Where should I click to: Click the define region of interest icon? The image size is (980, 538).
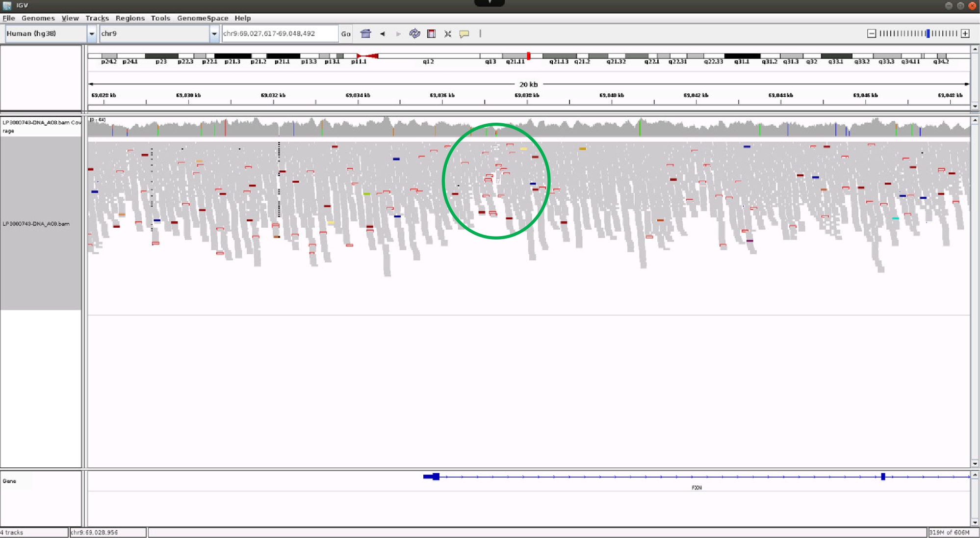[x=431, y=33]
